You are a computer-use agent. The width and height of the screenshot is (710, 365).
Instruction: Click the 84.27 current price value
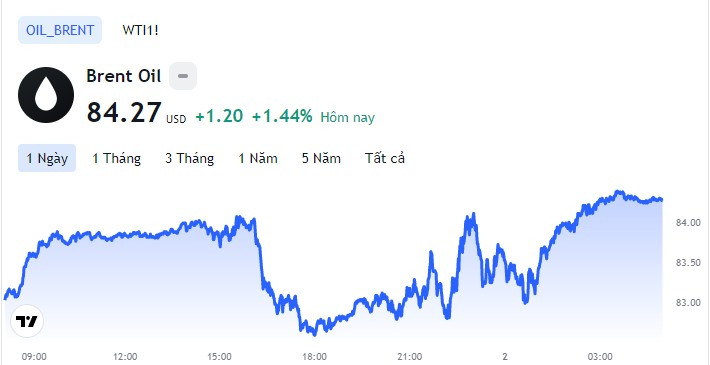tap(124, 112)
